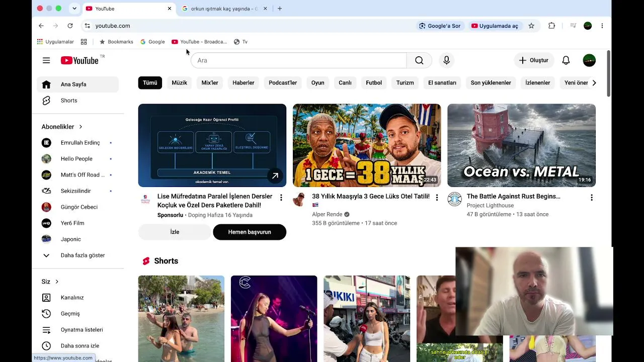Start voice search with microphone icon
The image size is (644, 362).
point(446,60)
